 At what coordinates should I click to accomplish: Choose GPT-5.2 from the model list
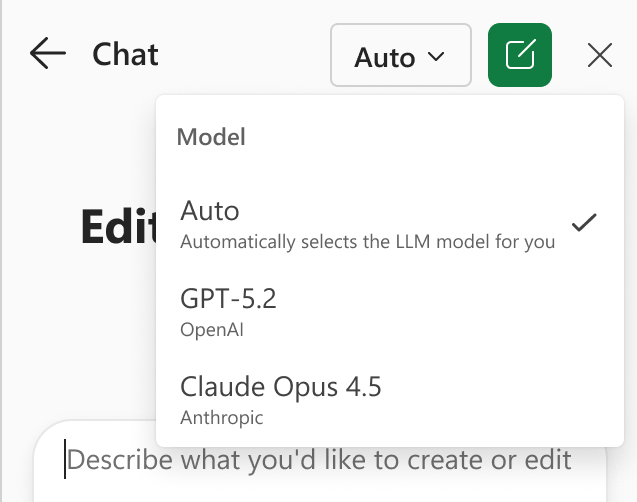tap(389, 312)
